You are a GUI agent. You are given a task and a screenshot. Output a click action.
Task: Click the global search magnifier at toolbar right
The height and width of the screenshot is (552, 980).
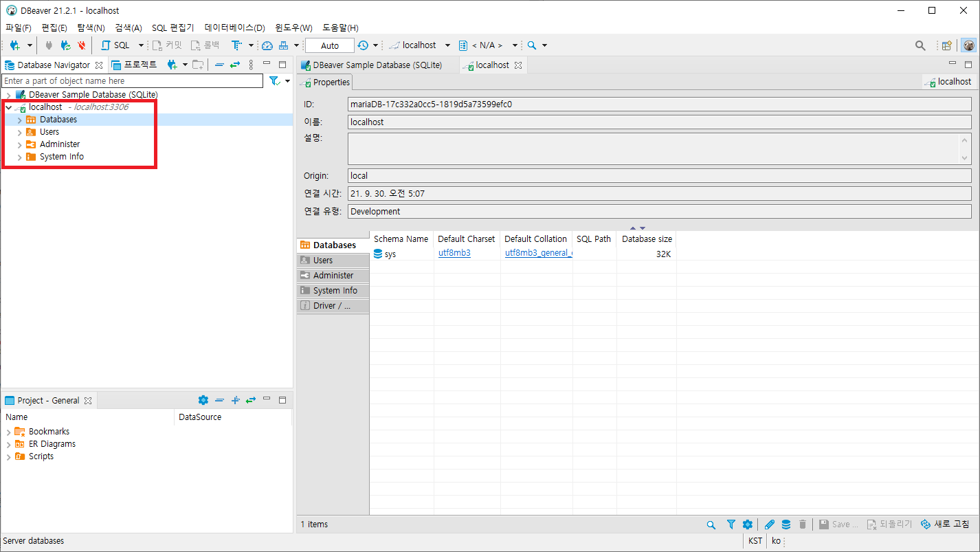(x=920, y=45)
